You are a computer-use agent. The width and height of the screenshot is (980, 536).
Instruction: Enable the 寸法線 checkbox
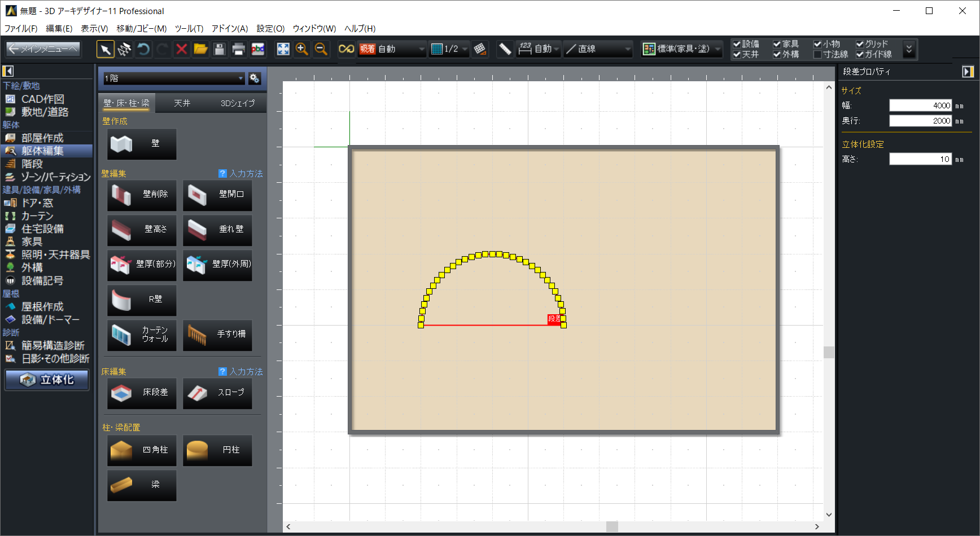[x=817, y=55]
